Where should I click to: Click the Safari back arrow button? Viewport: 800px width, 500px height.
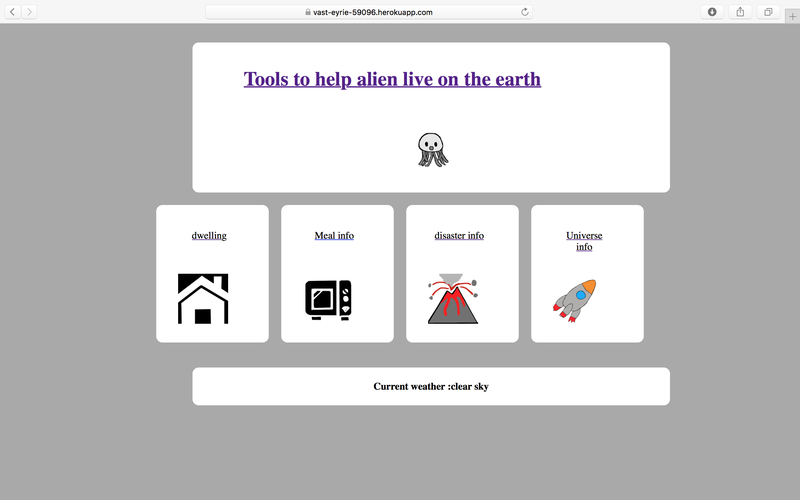point(13,12)
